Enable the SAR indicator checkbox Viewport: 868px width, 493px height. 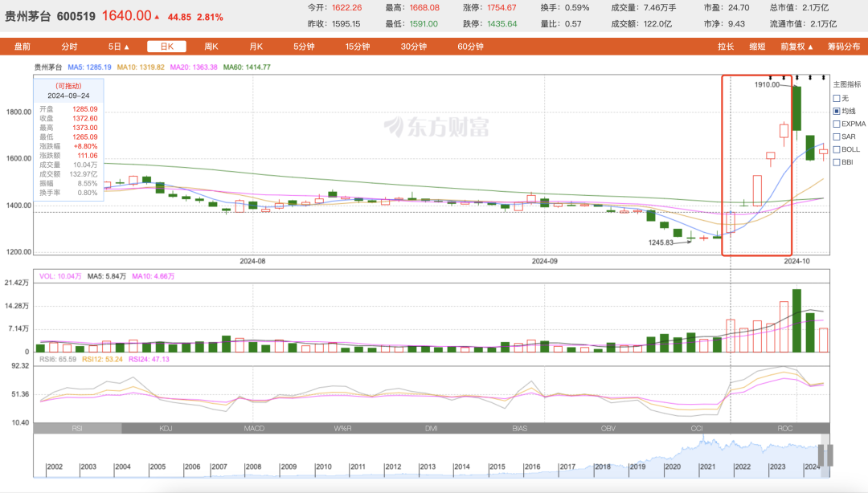click(x=837, y=136)
